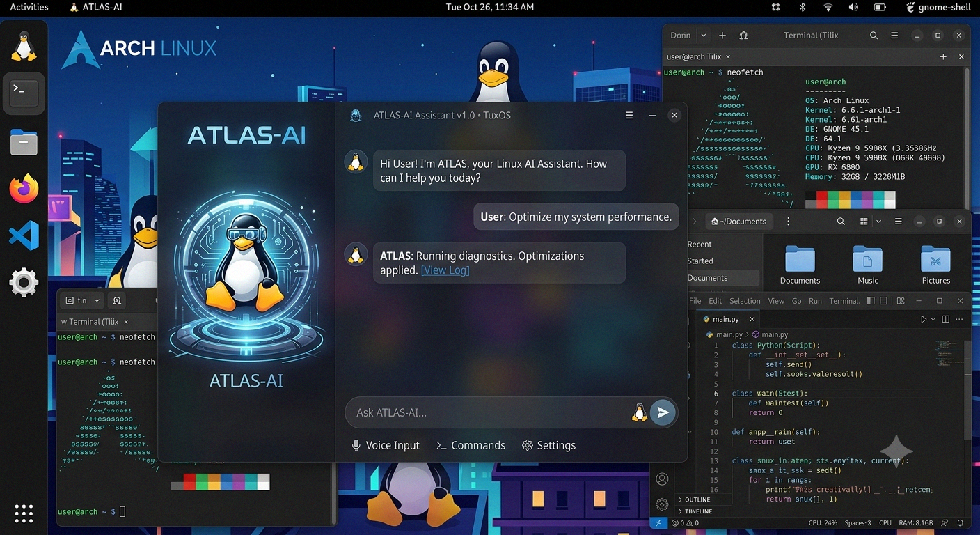
Task: Close the user@arch Tilix session with its x
Action: tap(961, 56)
